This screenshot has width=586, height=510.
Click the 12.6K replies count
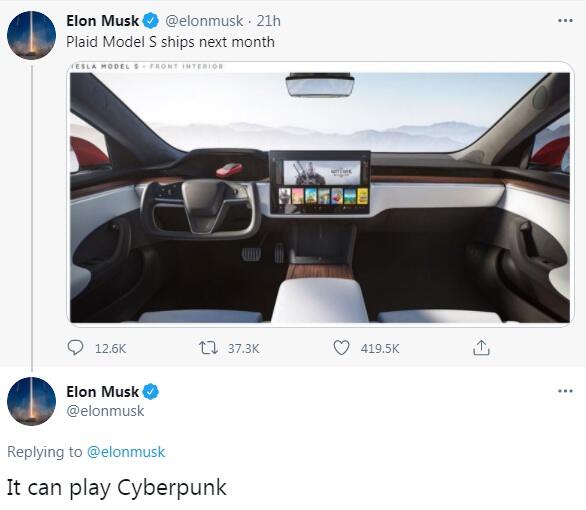[111, 349]
